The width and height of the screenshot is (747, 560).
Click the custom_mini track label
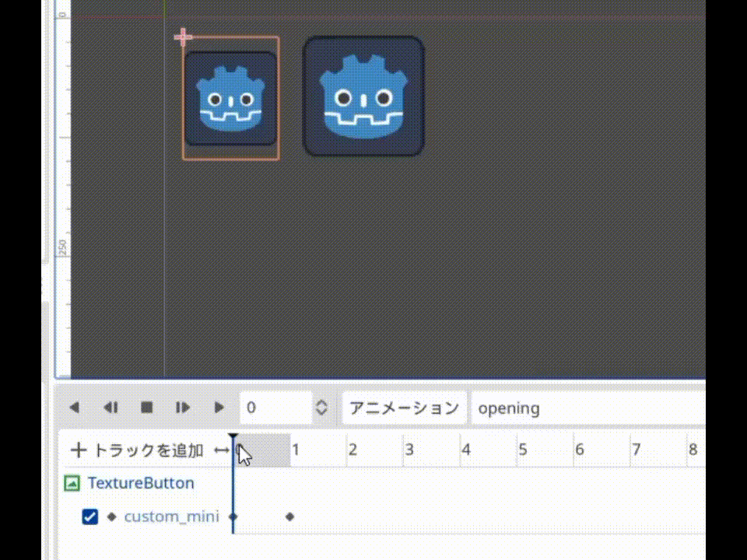point(171,516)
